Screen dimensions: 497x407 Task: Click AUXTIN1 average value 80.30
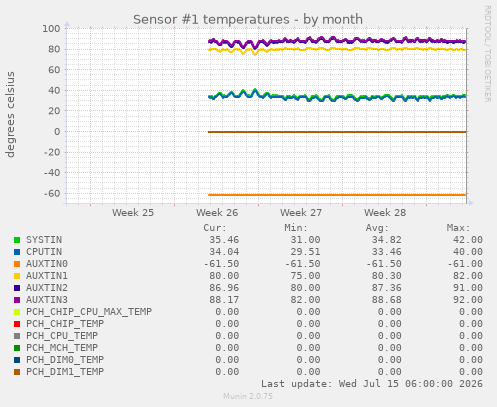386,276
